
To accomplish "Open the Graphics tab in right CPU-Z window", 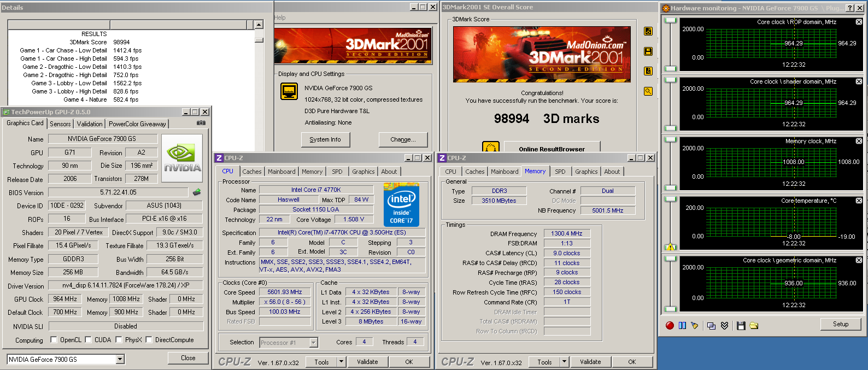I will point(587,172).
